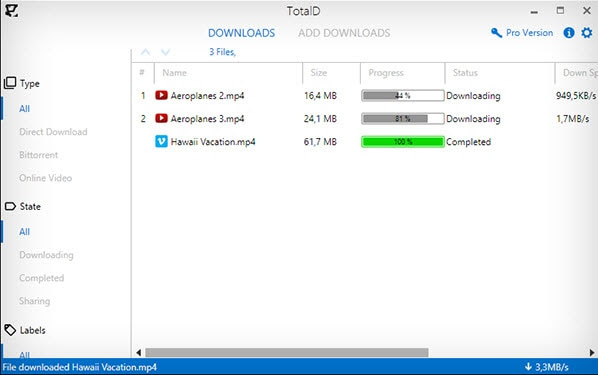Filter by Downloading state

pyautogui.click(x=46, y=255)
